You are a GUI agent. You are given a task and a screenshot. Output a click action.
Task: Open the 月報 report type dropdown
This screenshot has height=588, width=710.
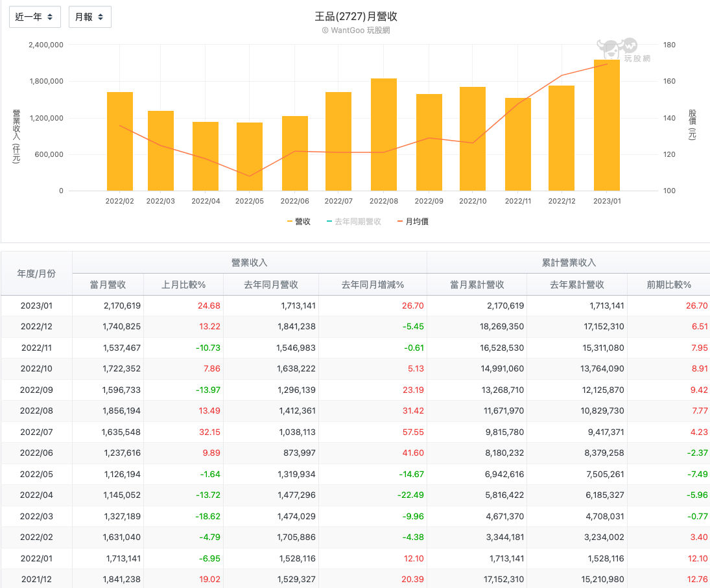pos(89,16)
